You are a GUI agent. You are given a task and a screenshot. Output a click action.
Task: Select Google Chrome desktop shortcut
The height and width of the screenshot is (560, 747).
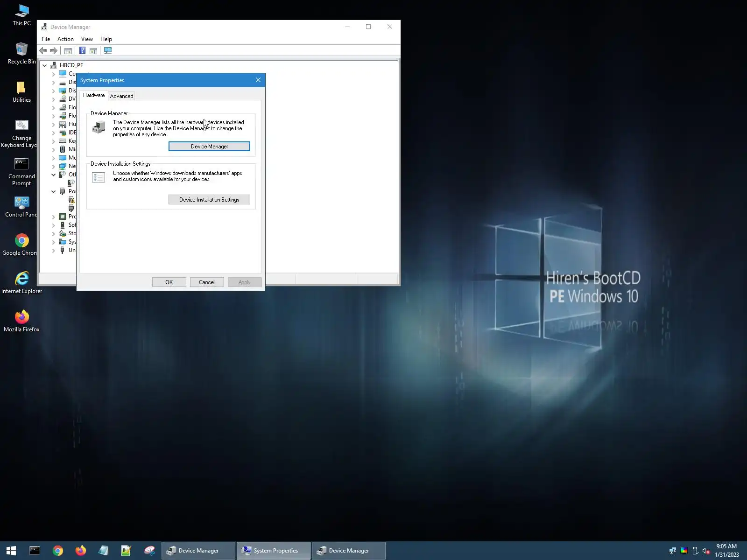[21, 245]
